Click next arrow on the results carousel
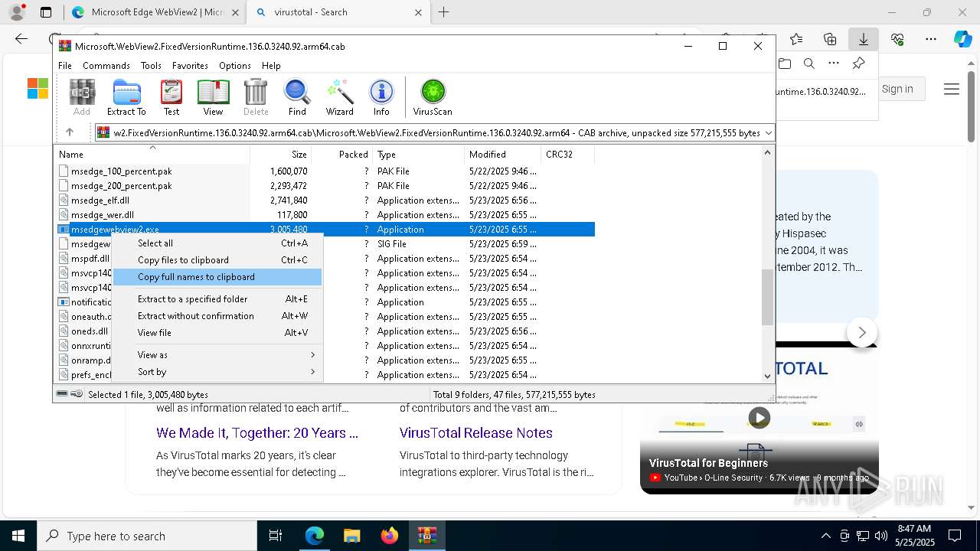 862,332
